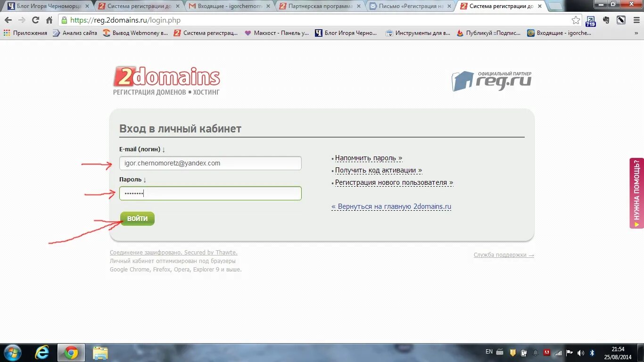Open browser home page icon
This screenshot has height=362, width=644.
[x=50, y=20]
